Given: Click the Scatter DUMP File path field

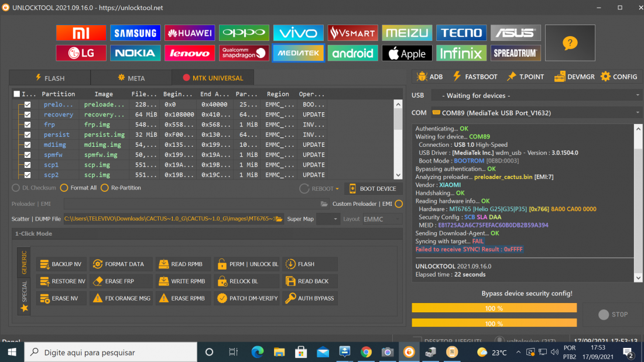Looking at the screenshot, I should (169, 219).
